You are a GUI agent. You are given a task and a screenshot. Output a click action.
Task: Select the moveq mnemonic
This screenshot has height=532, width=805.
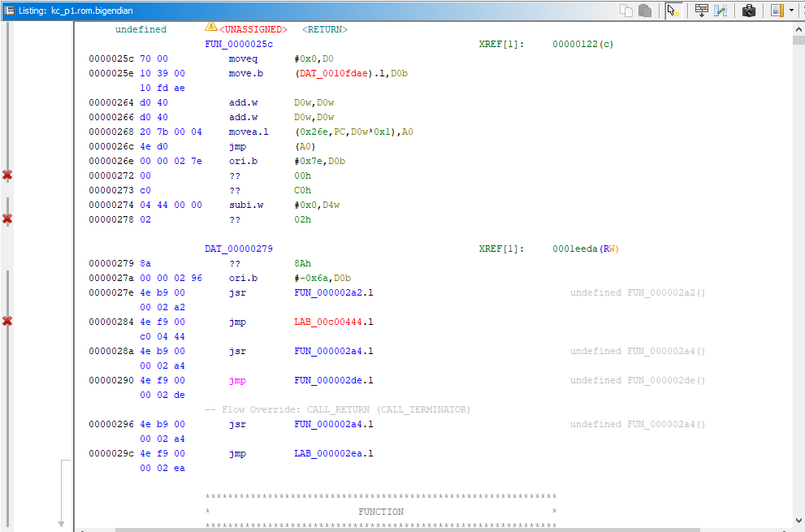pyautogui.click(x=244, y=59)
